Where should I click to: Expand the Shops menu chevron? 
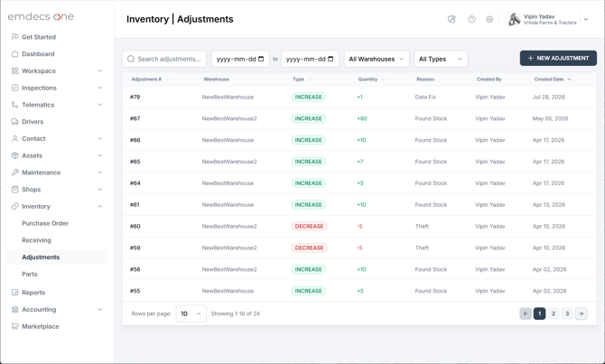(x=100, y=189)
